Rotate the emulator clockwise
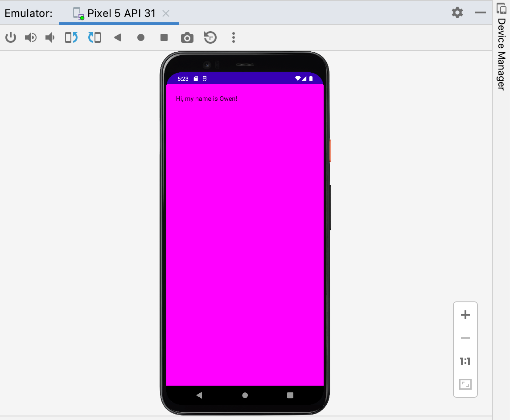 click(94, 37)
